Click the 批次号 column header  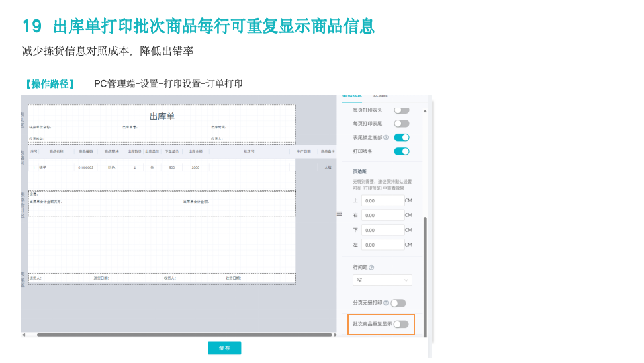pos(249,151)
